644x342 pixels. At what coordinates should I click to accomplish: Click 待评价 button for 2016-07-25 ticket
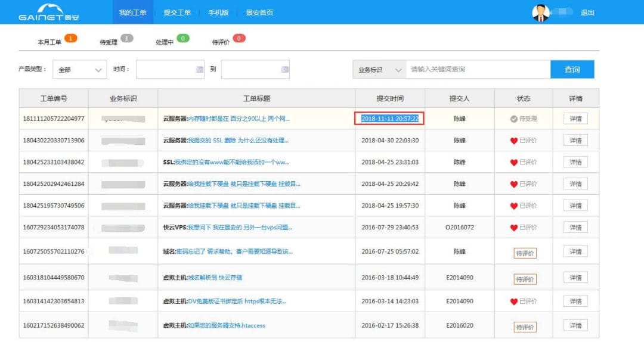click(x=525, y=253)
